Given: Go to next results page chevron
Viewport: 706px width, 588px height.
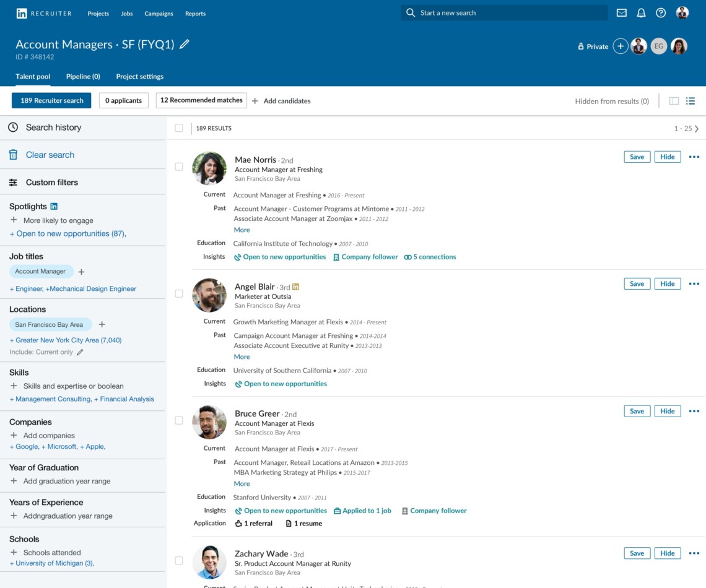Looking at the screenshot, I should coord(696,128).
